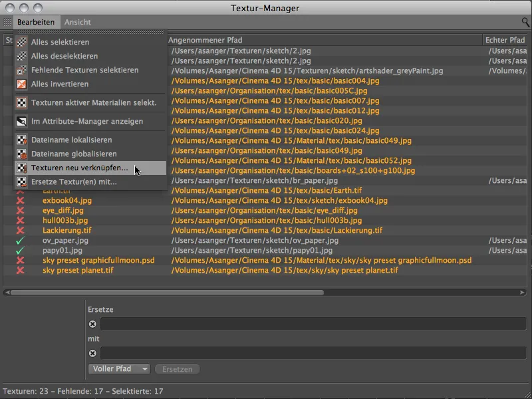Click the br_paper.jpg path

pyautogui.click(x=255, y=180)
